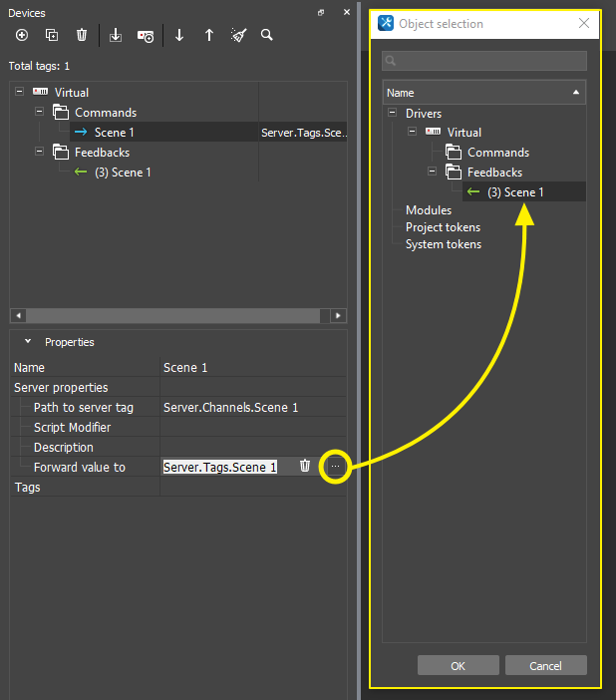Open object browser with the ellipsis button
616x700 pixels.
[336, 467]
